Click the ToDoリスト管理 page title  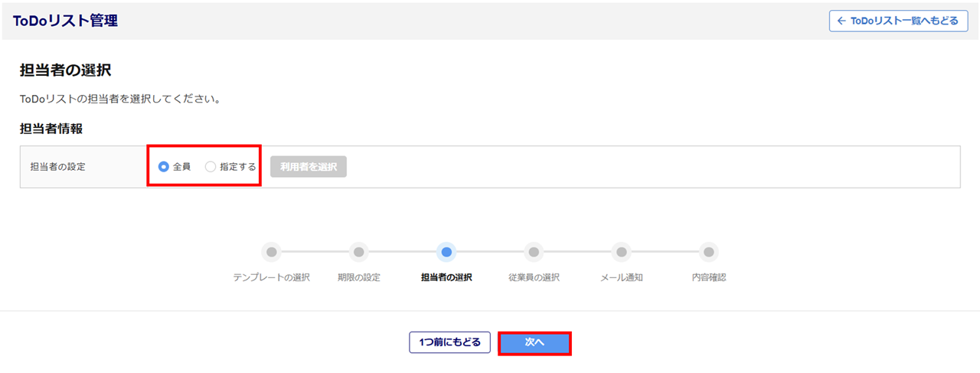pyautogui.click(x=65, y=21)
